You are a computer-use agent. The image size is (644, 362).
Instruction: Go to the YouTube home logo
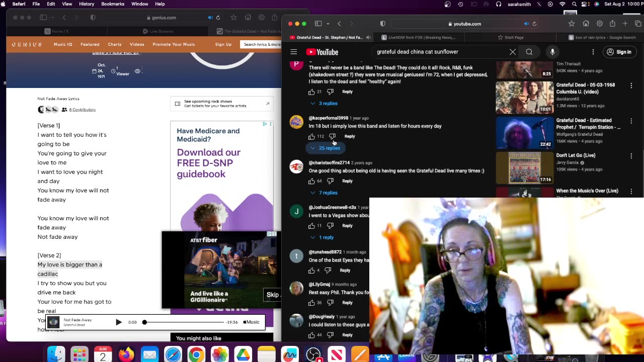322,52
